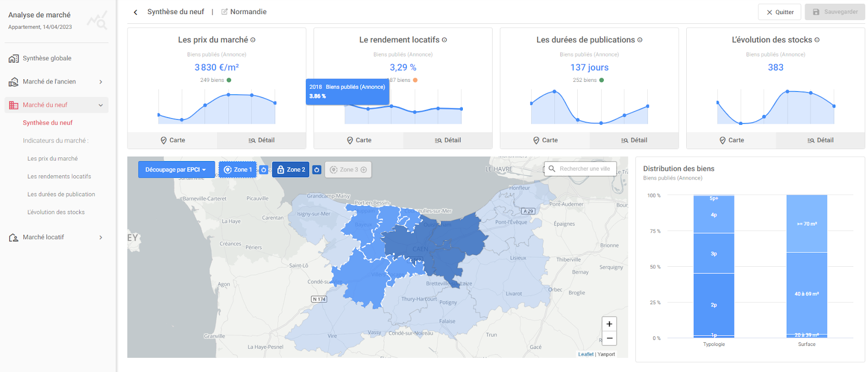Click the Analyse de marché logo icon

click(x=98, y=20)
